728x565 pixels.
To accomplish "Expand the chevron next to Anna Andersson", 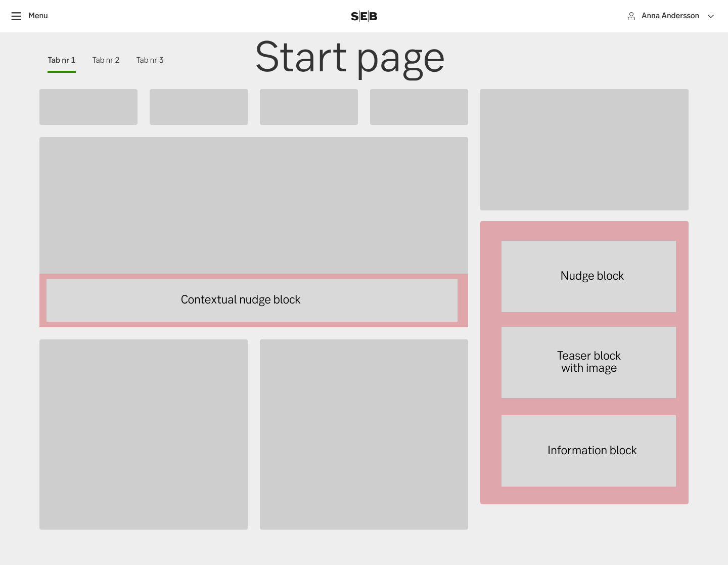I will [x=711, y=16].
